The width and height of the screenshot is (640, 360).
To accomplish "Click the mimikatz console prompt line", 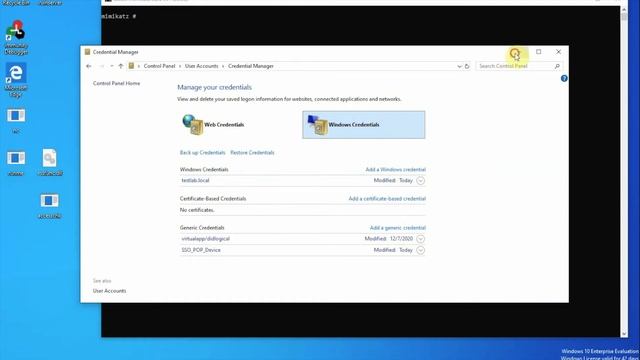I will pyautogui.click(x=119, y=16).
